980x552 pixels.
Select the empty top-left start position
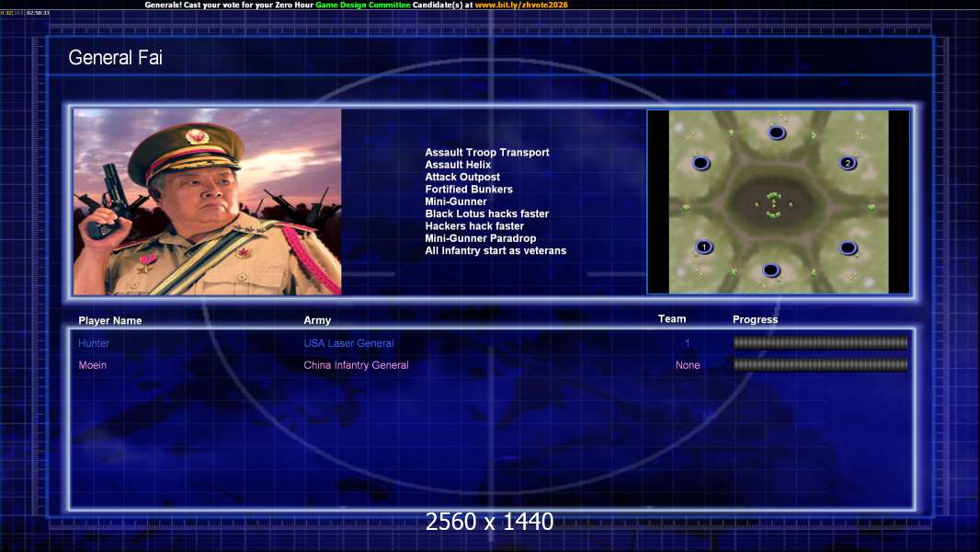pyautogui.click(x=701, y=163)
